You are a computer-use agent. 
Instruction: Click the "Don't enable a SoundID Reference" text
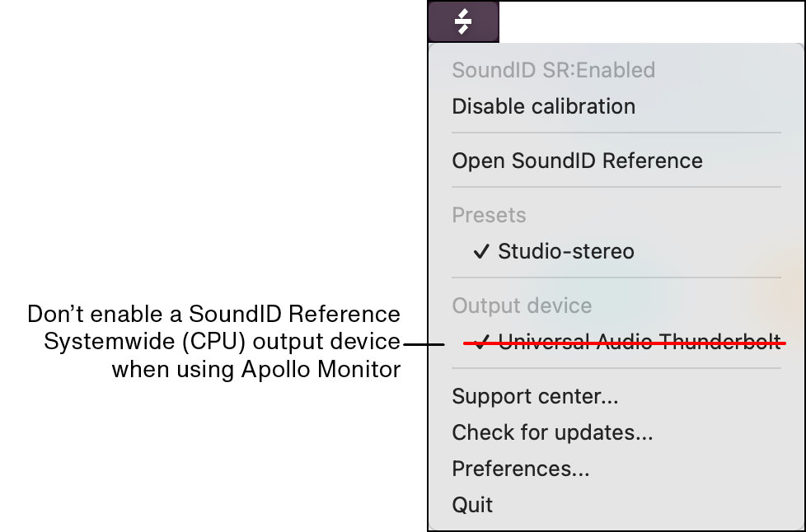214,314
